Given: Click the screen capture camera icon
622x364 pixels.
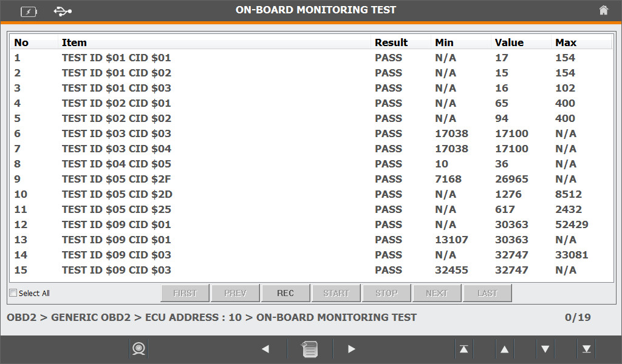Looking at the screenshot, I should point(139,349).
